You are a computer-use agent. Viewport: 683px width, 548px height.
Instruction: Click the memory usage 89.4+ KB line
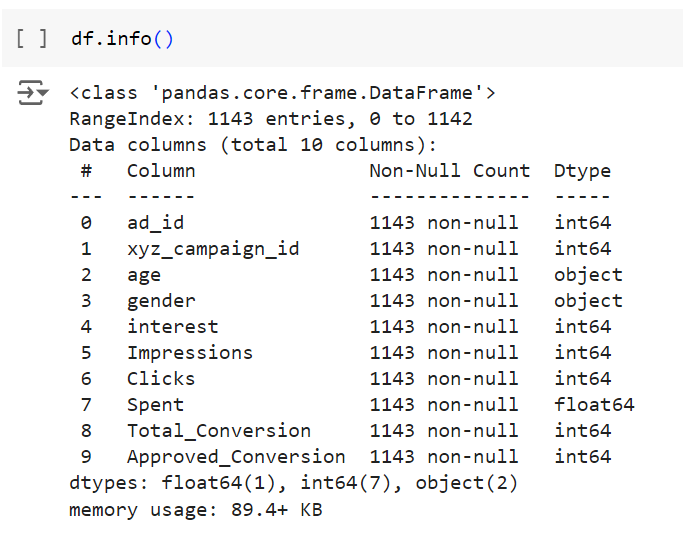tap(195, 509)
